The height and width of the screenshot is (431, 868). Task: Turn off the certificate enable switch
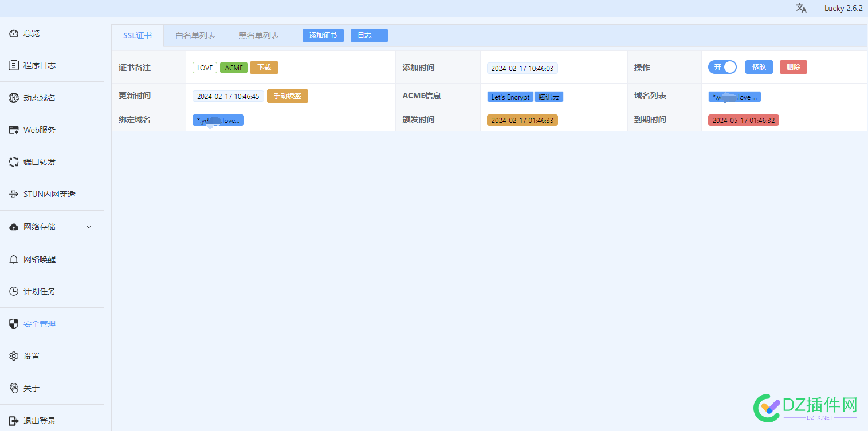tap(722, 67)
